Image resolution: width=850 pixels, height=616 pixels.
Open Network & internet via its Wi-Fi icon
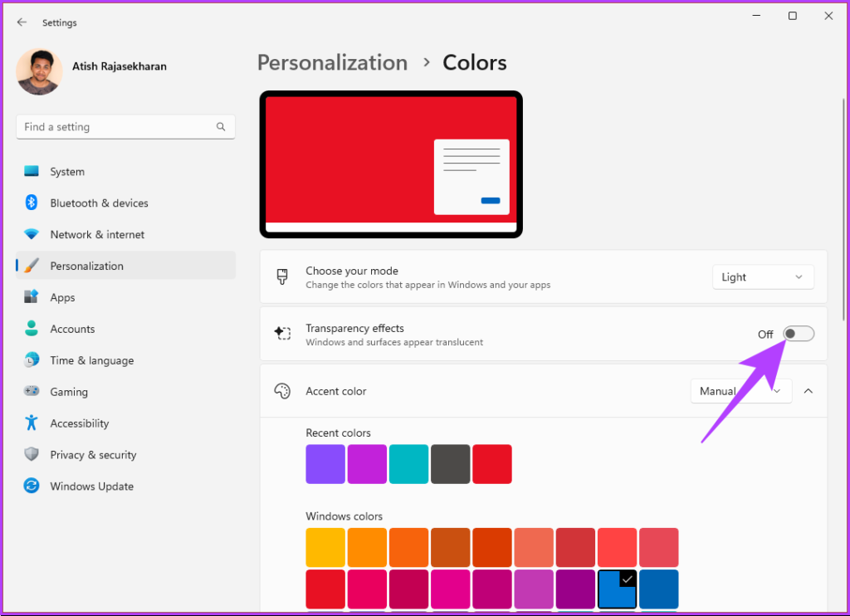pyautogui.click(x=32, y=235)
